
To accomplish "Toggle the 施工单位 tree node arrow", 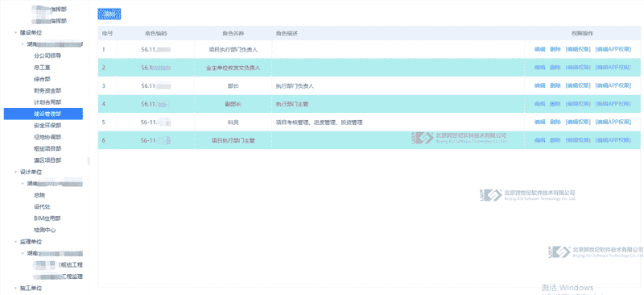I will pos(15,288).
